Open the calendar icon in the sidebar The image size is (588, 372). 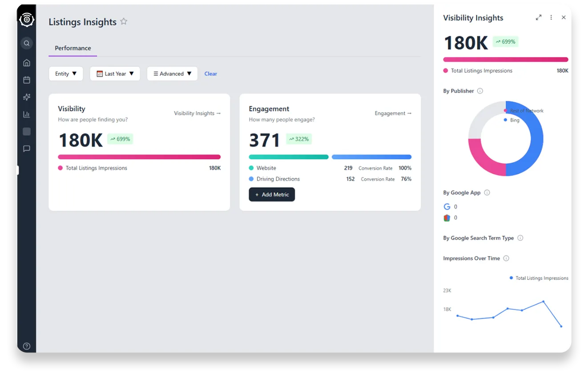pyautogui.click(x=26, y=80)
